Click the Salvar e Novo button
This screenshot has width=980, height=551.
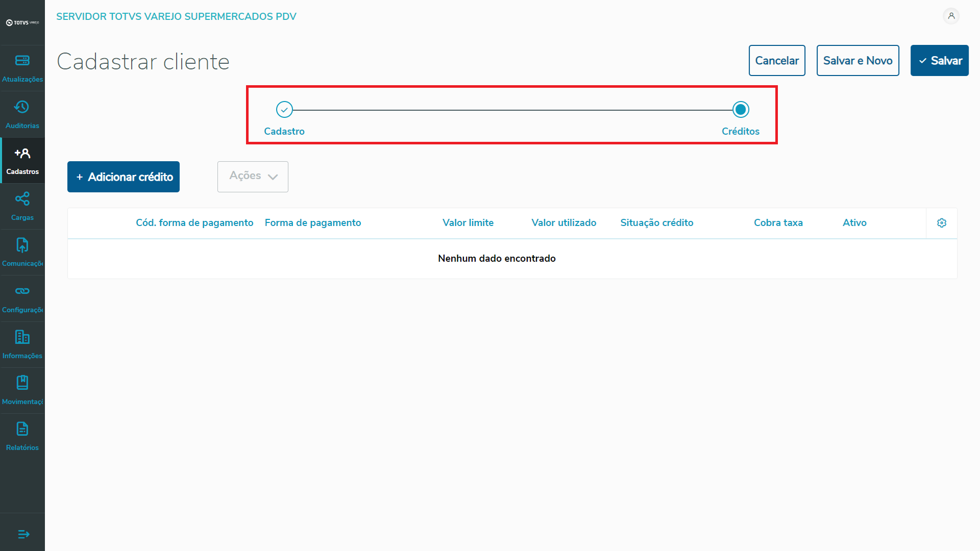tap(857, 61)
